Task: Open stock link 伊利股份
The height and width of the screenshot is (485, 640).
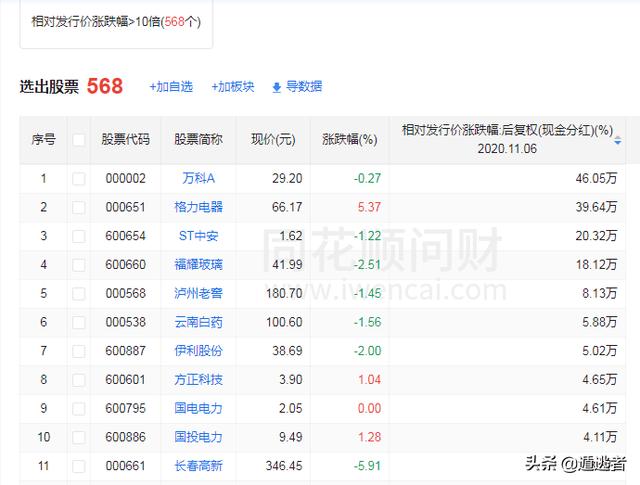Action: (198, 351)
